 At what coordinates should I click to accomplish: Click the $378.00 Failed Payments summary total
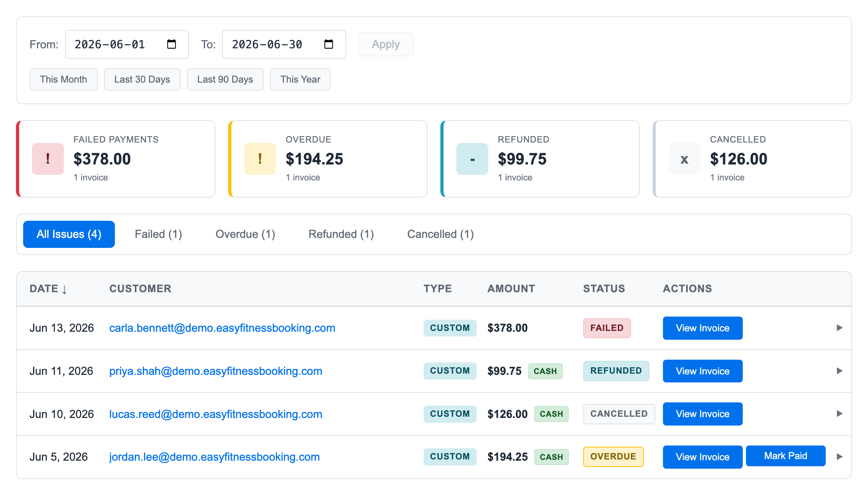[102, 159]
